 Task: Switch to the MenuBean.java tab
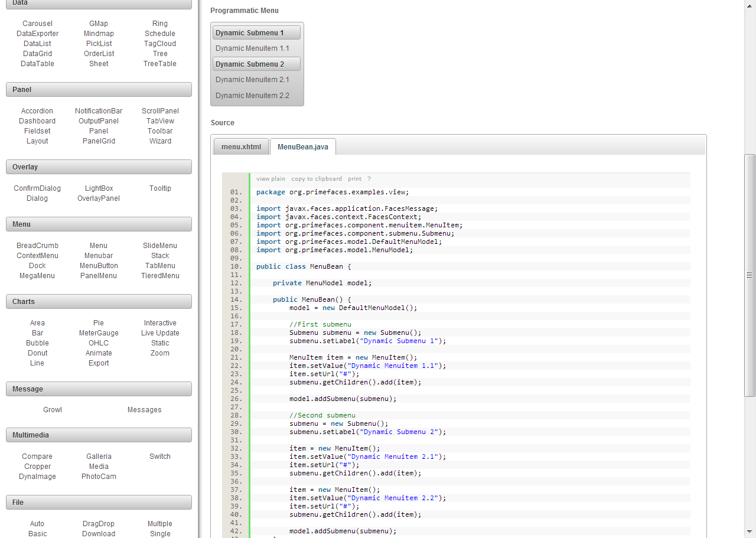click(x=302, y=146)
